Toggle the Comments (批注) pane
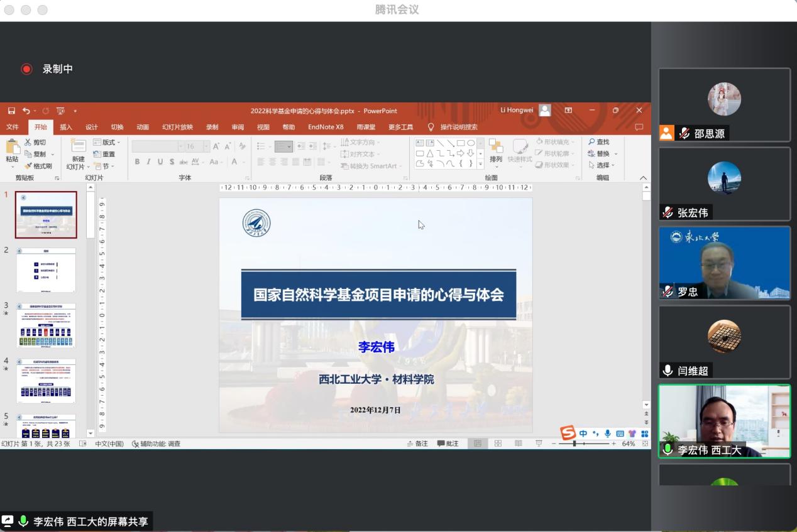Image resolution: width=797 pixels, height=532 pixels. point(448,443)
